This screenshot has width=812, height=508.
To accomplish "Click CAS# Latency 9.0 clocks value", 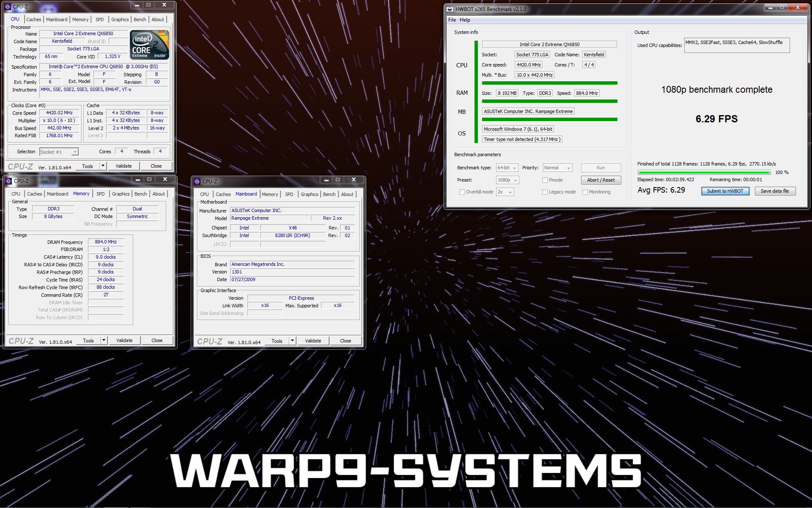I will pyautogui.click(x=106, y=257).
